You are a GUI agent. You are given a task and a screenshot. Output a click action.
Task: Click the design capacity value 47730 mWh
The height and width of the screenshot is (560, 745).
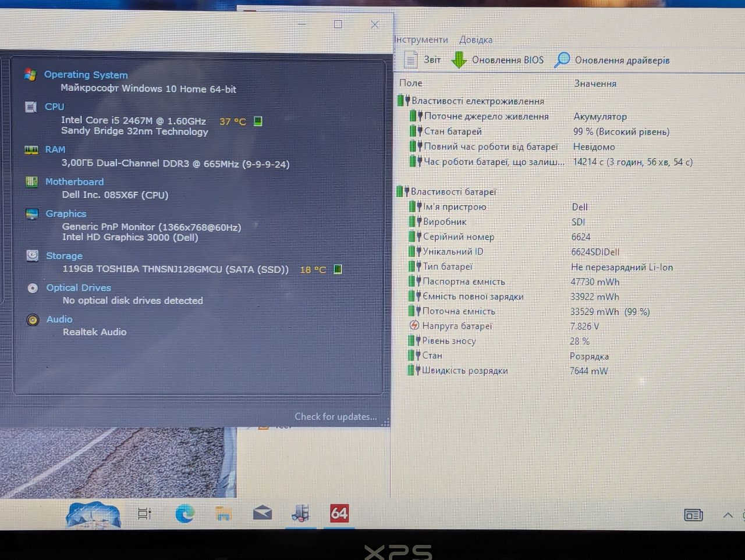[595, 282]
